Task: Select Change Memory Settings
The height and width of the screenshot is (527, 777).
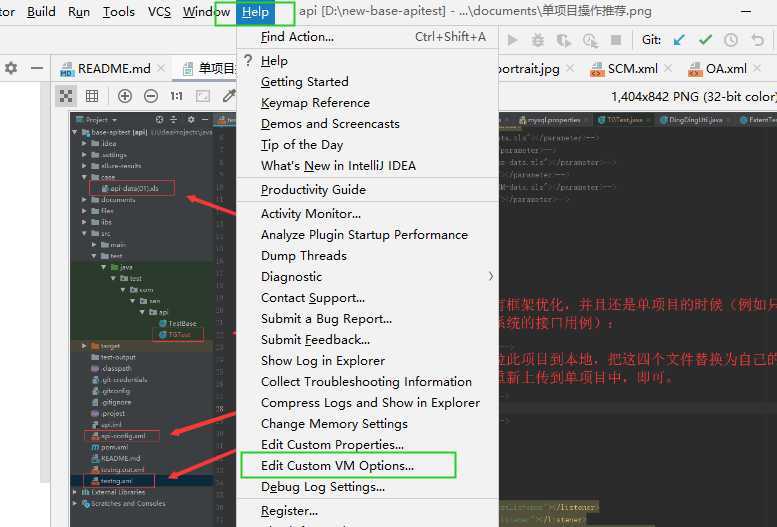Action: click(368, 424)
